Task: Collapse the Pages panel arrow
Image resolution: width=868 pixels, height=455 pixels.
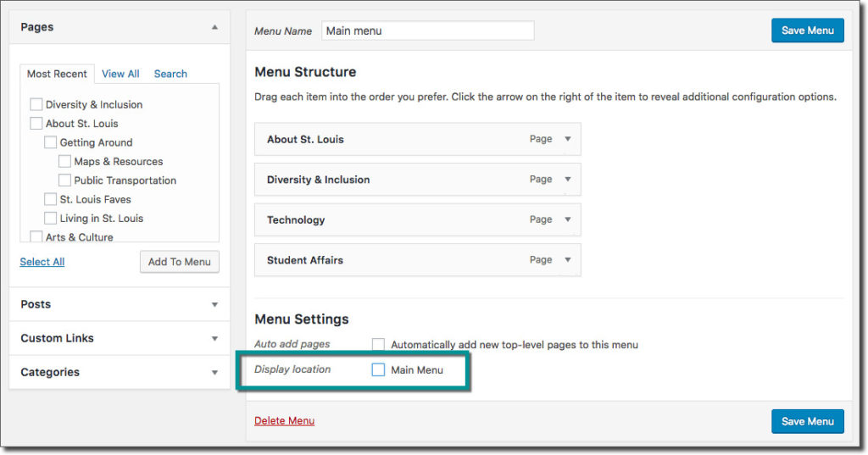Action: coord(214,27)
